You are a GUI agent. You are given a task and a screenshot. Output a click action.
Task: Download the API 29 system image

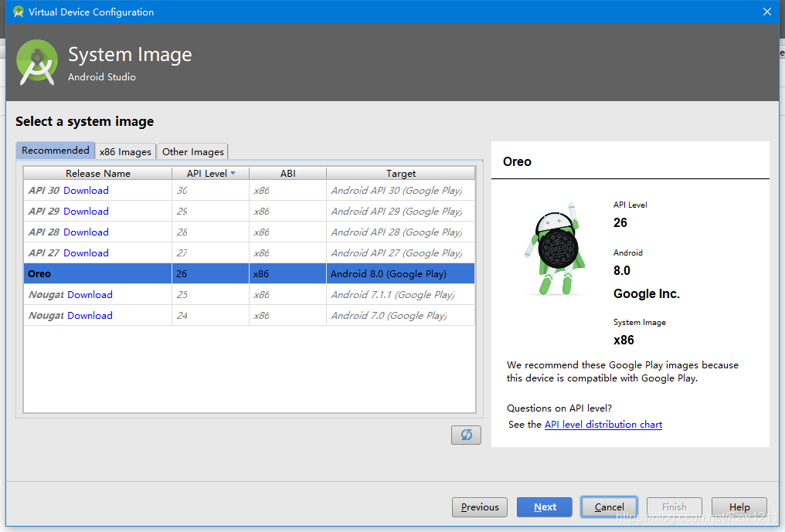pos(86,212)
